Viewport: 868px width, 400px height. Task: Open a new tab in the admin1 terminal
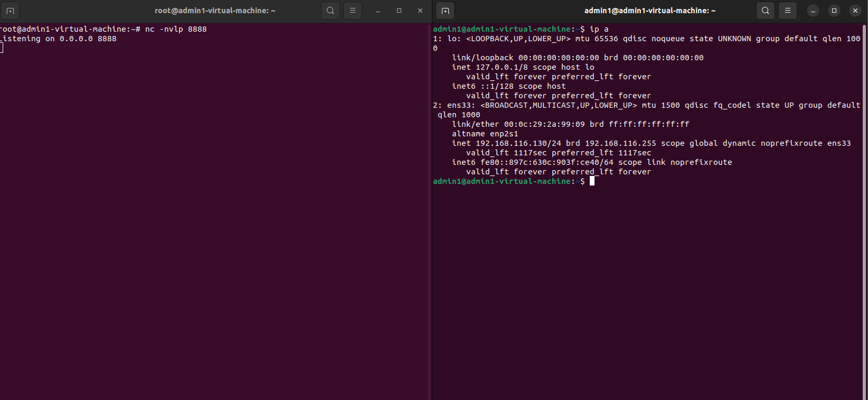click(x=445, y=11)
